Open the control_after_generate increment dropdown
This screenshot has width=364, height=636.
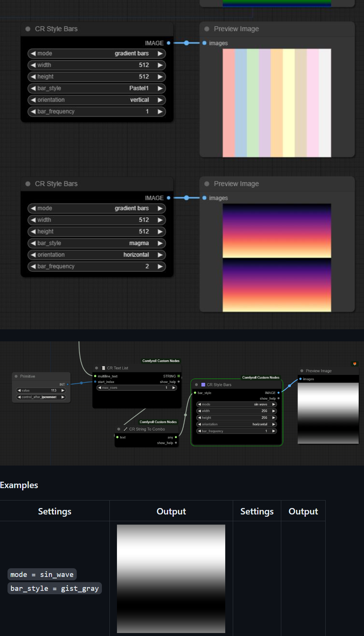point(41,397)
